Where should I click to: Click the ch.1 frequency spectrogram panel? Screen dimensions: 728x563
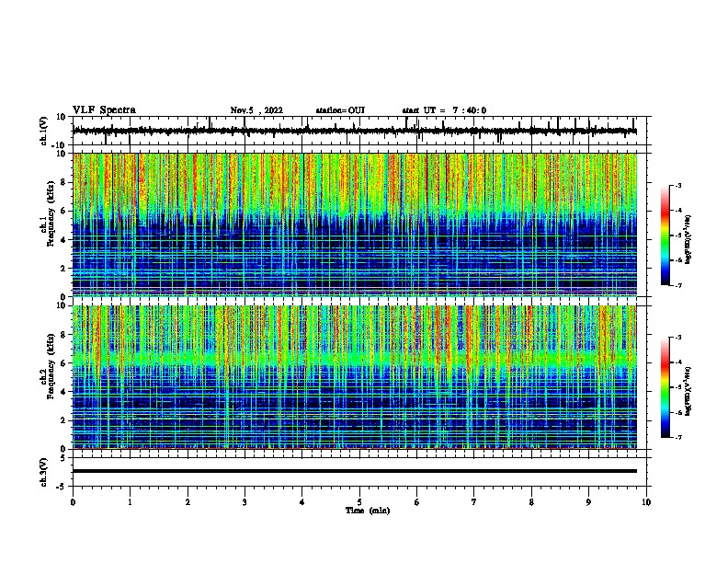[x=355, y=224]
